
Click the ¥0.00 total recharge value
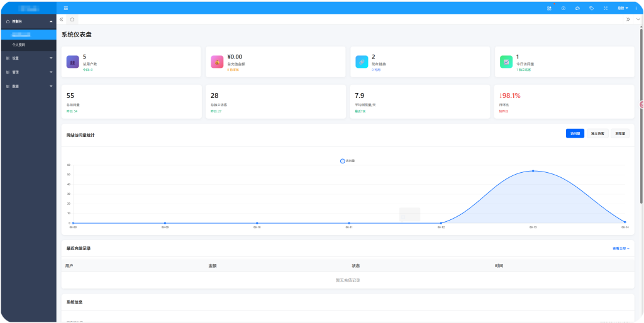[235, 57]
